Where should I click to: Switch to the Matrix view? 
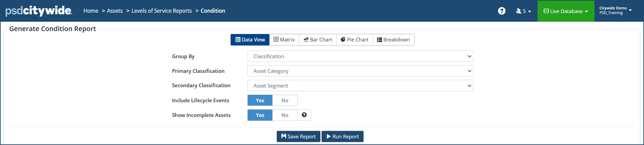[284, 40]
